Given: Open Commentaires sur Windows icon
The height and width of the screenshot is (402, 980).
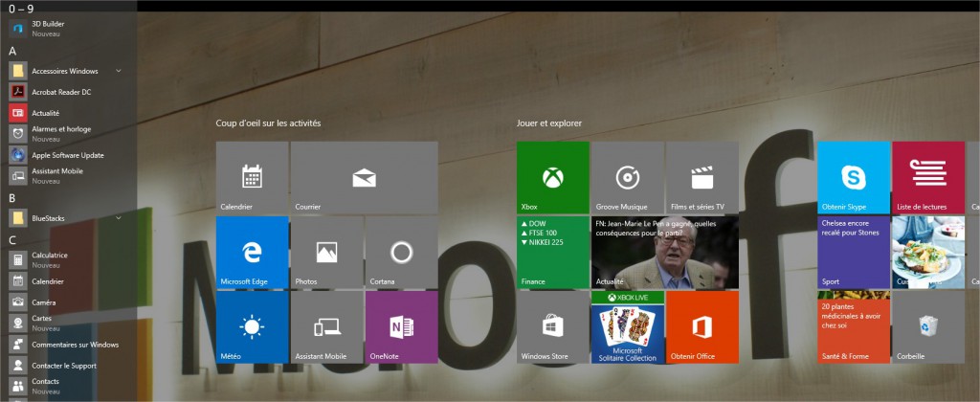Looking at the screenshot, I should [18, 345].
